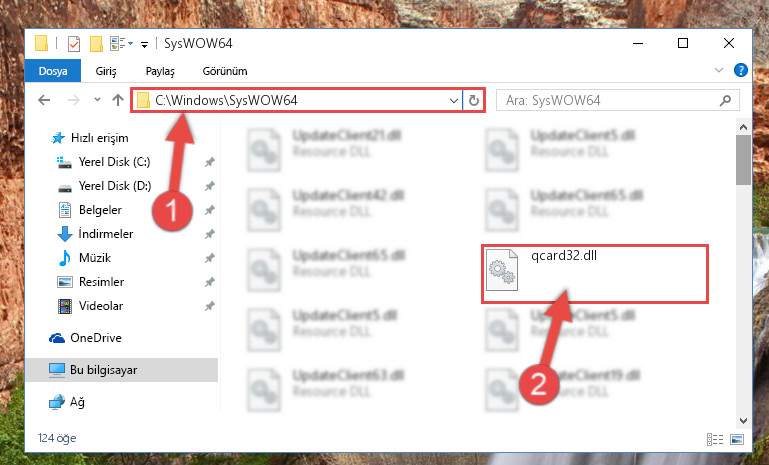Click the search magnifier icon
Screen dimensions: 769x465
click(725, 101)
